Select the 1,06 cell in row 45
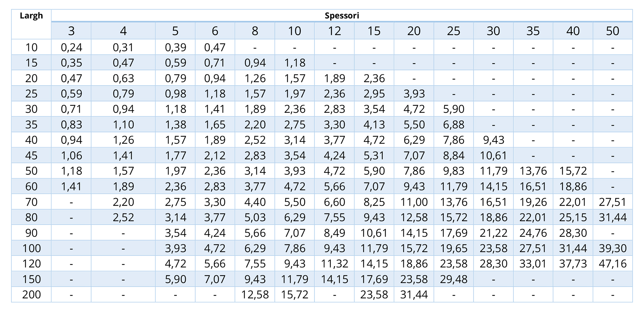The image size is (644, 315). click(x=71, y=155)
